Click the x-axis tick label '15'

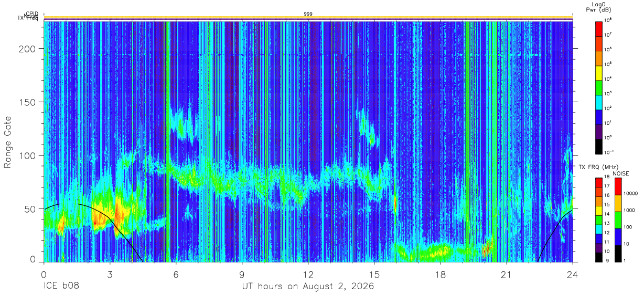[374, 274]
